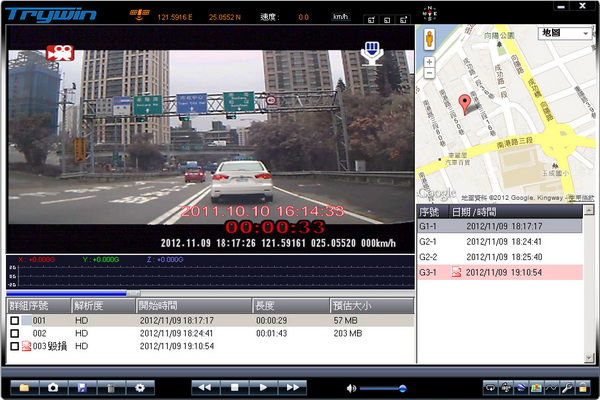Open settings with the gear icon
Screen dimensions: 600x400
click(x=140, y=387)
